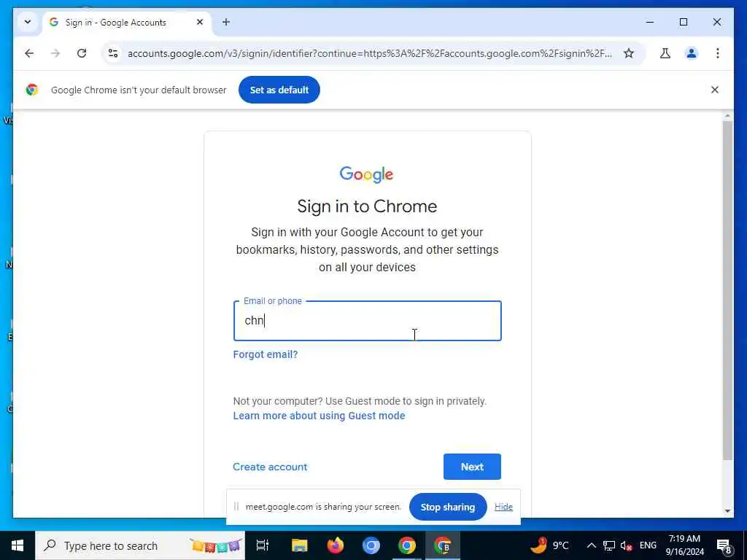Go back using the back arrow
The width and height of the screenshot is (747, 560).
coord(29,53)
